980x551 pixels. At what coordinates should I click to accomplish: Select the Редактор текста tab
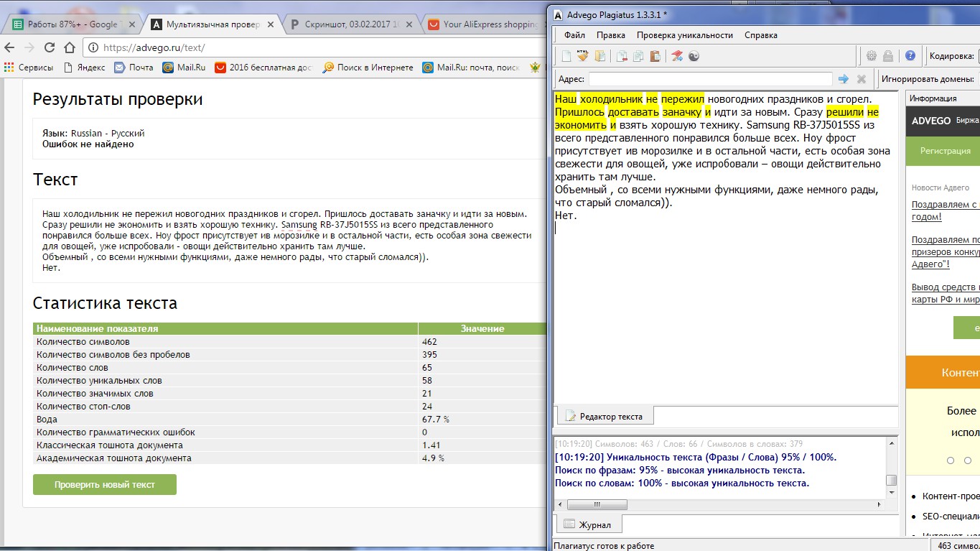click(605, 416)
